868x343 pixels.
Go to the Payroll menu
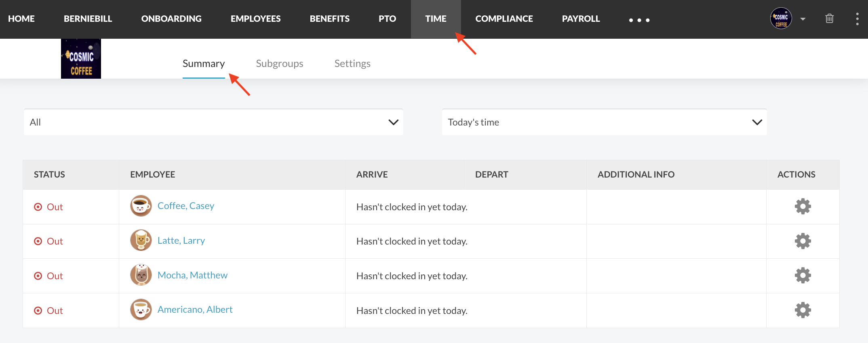581,19
